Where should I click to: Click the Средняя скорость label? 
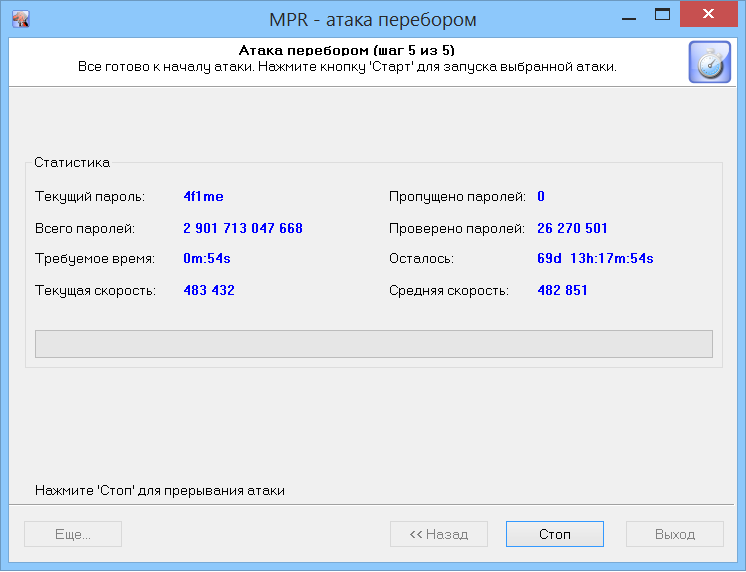click(x=449, y=291)
